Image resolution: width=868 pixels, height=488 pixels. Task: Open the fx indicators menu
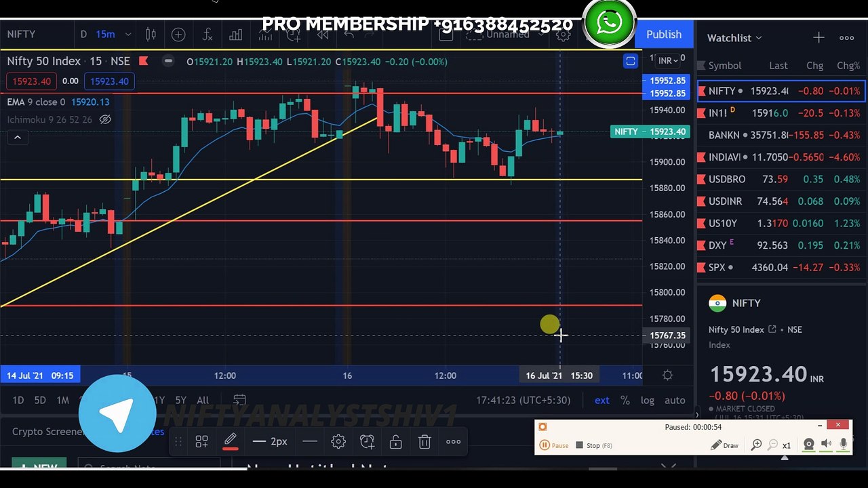[x=208, y=35]
